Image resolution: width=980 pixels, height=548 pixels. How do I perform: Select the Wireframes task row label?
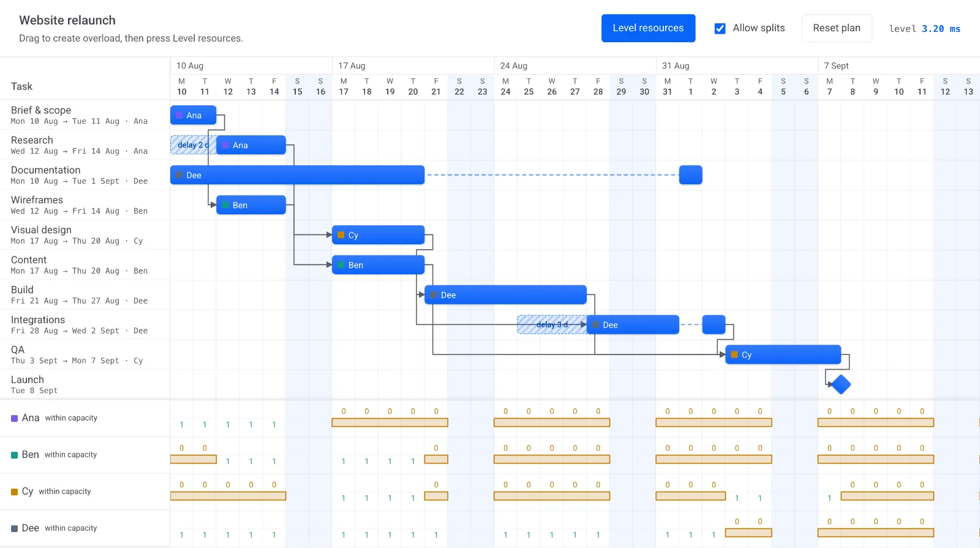(85, 205)
